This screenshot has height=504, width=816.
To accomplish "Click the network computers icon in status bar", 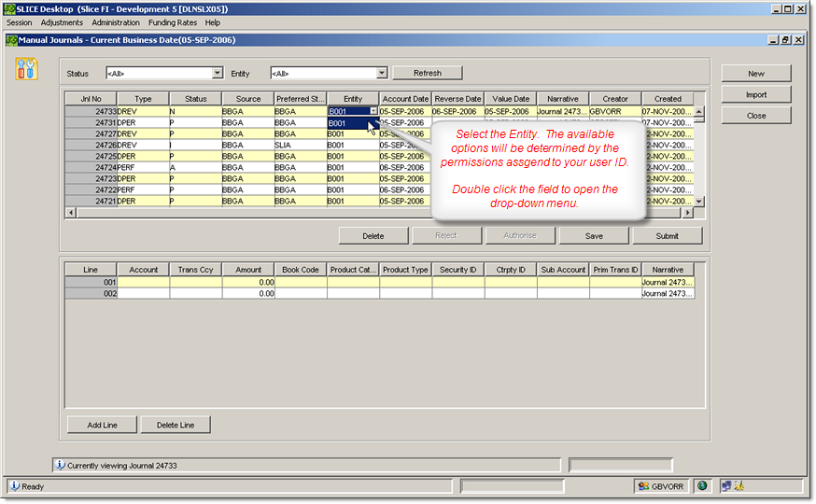I will point(725,485).
